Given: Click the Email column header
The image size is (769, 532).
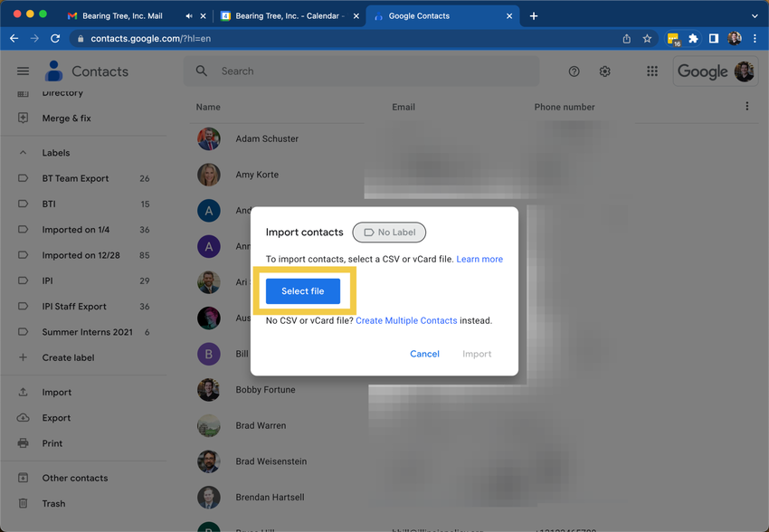Looking at the screenshot, I should tap(403, 107).
